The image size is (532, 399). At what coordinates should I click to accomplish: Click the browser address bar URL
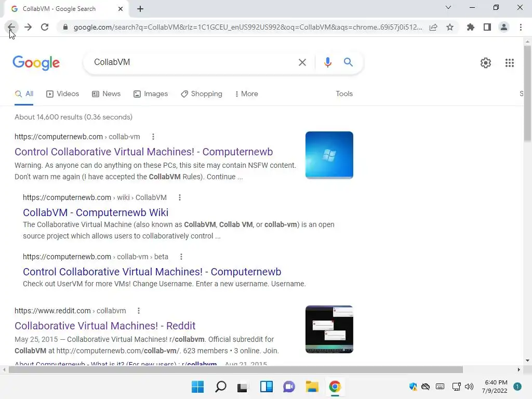point(248,27)
